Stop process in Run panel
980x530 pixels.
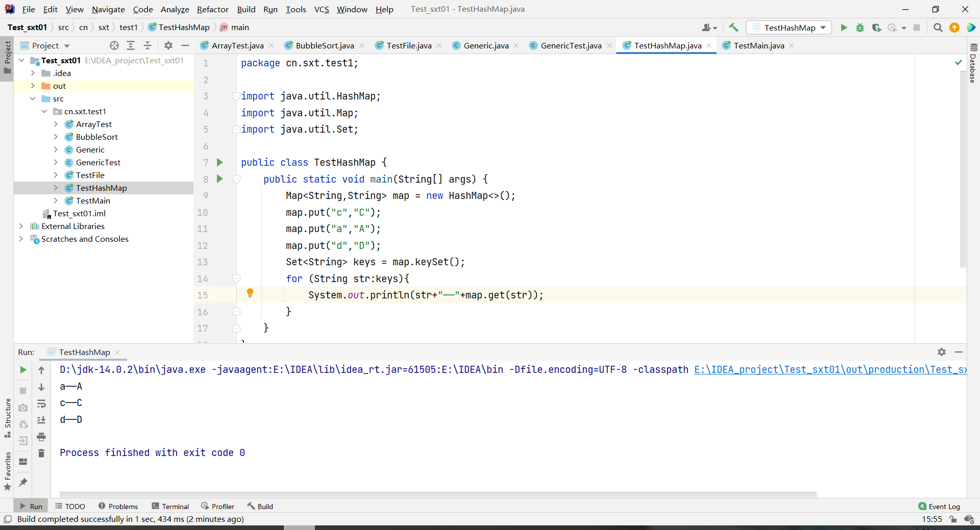pos(23,391)
